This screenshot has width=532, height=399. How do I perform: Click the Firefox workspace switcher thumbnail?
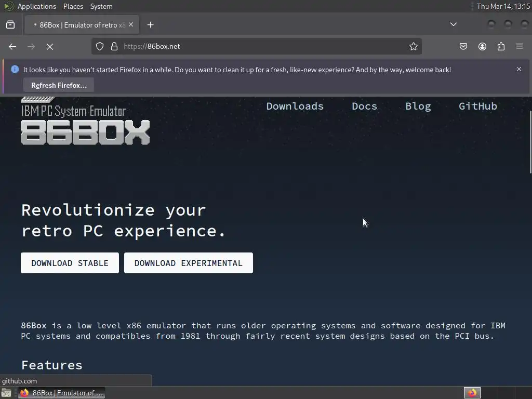click(x=472, y=393)
